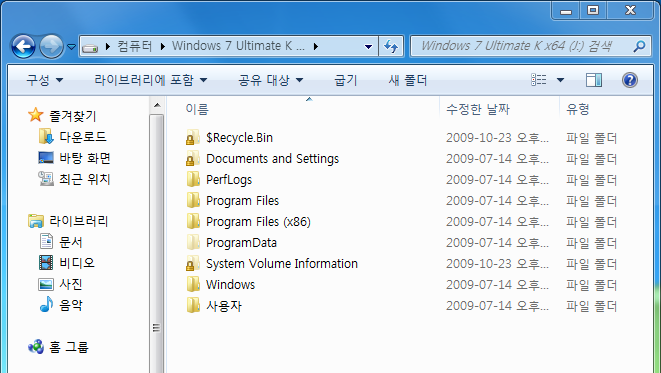Click the locked folder icon of System Volume Information

[193, 264]
